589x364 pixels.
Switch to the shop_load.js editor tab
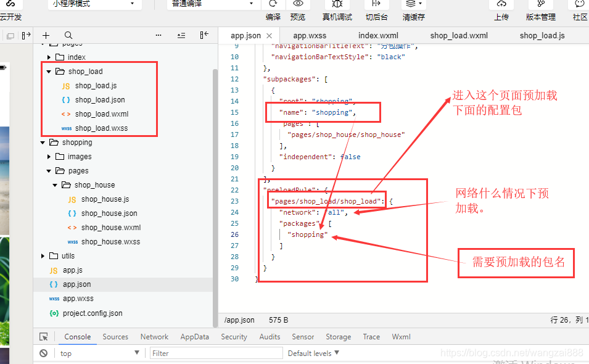542,36
